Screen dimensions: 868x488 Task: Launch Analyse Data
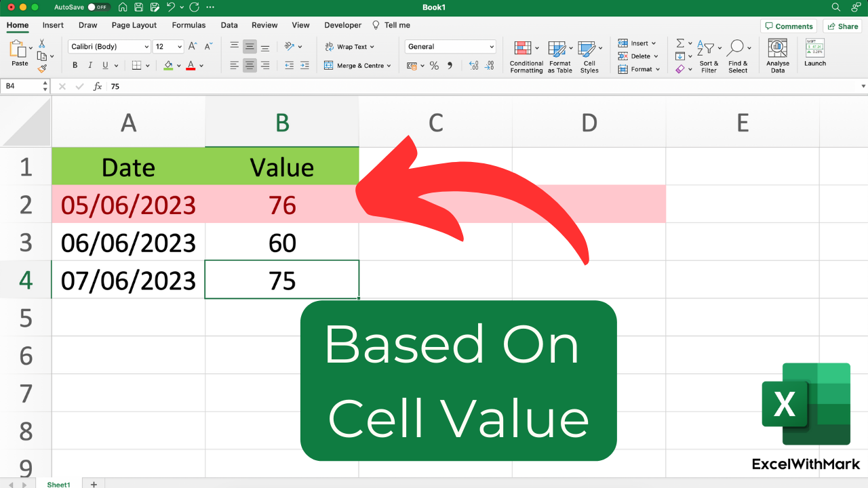click(777, 57)
